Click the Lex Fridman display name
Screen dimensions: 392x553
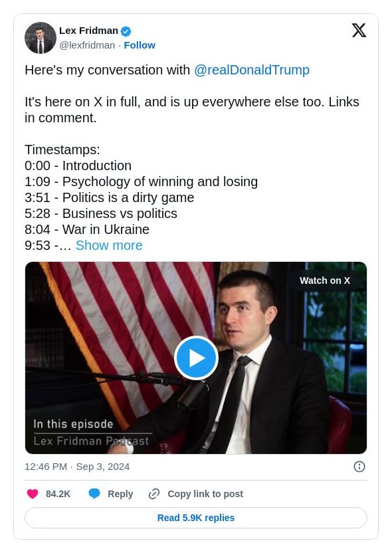88,30
